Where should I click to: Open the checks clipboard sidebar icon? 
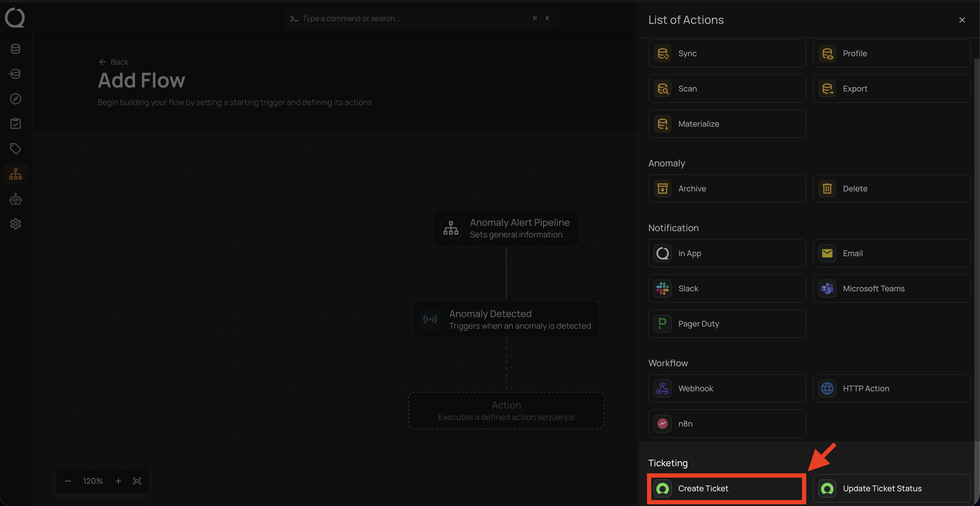[x=15, y=124]
